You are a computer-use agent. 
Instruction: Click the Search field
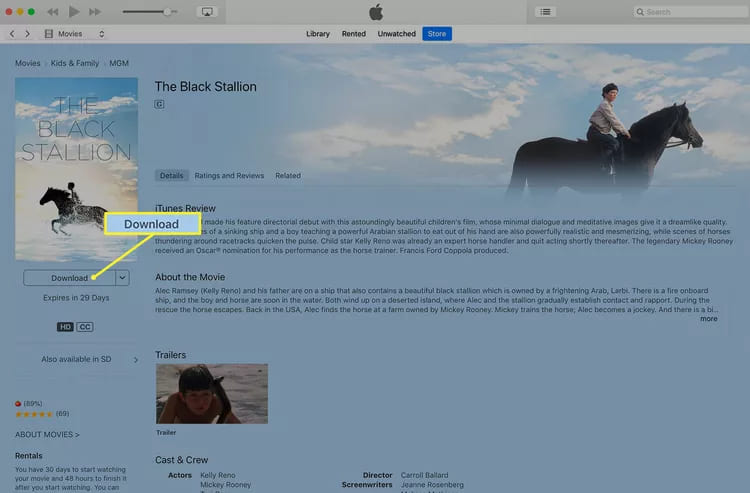pos(690,12)
